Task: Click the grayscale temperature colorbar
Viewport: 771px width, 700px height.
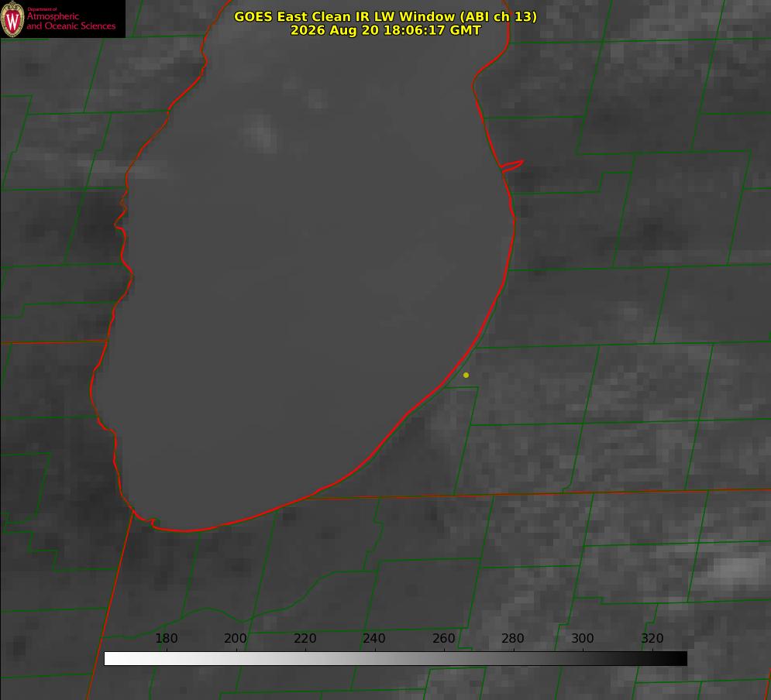Action: tap(395, 658)
